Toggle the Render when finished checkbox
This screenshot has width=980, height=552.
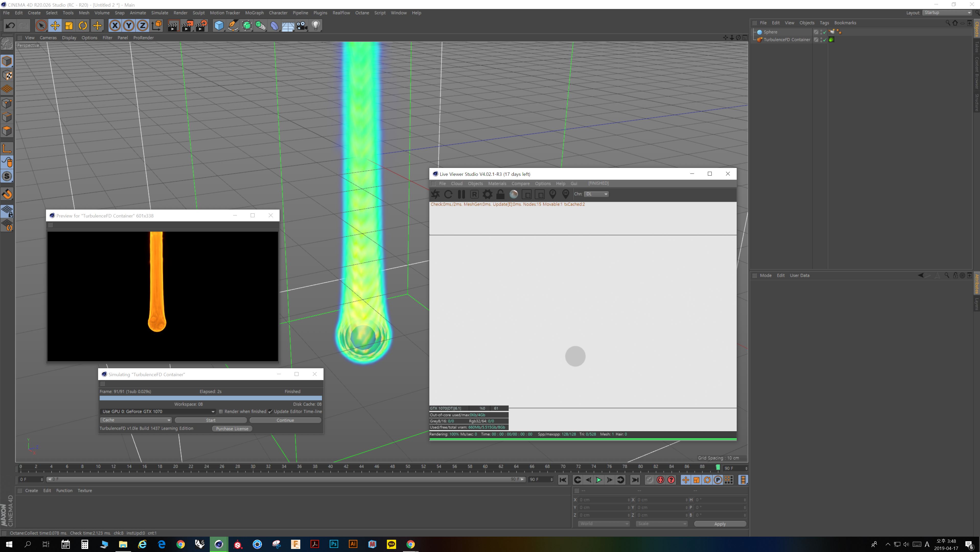(x=221, y=412)
